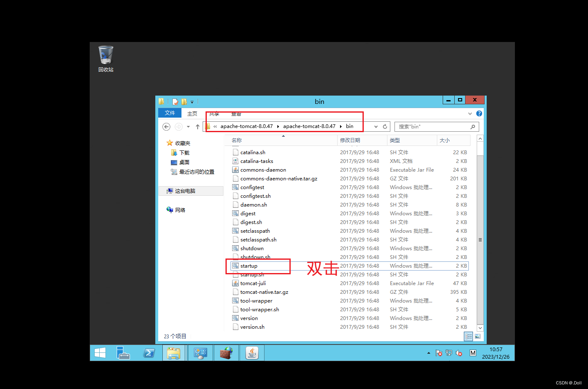Select the tomcat-juli jar file icon
The width and height of the screenshot is (588, 389).
pos(235,283)
